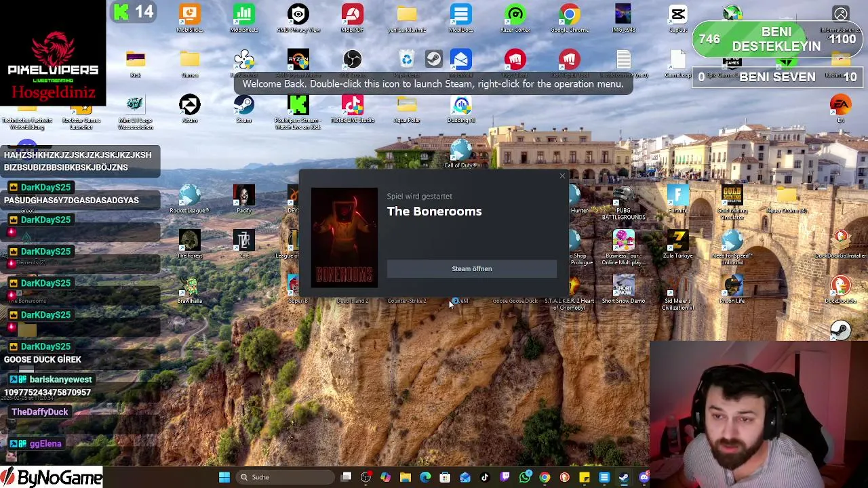Click the Steam öffnen button

tap(472, 269)
